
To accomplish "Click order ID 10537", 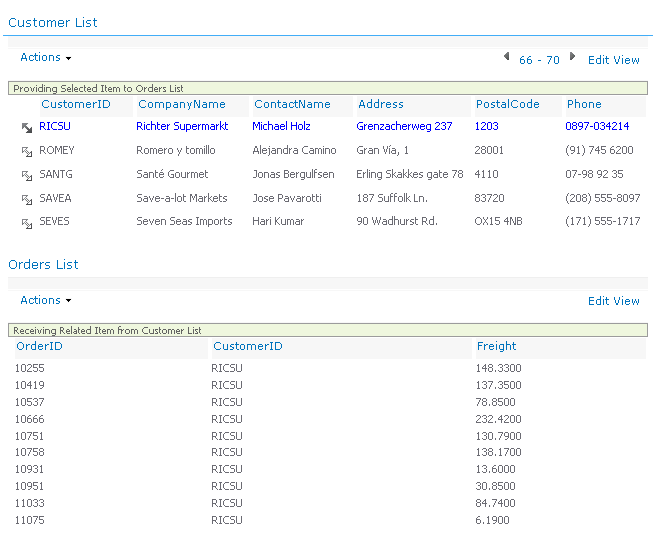I will tap(29, 402).
